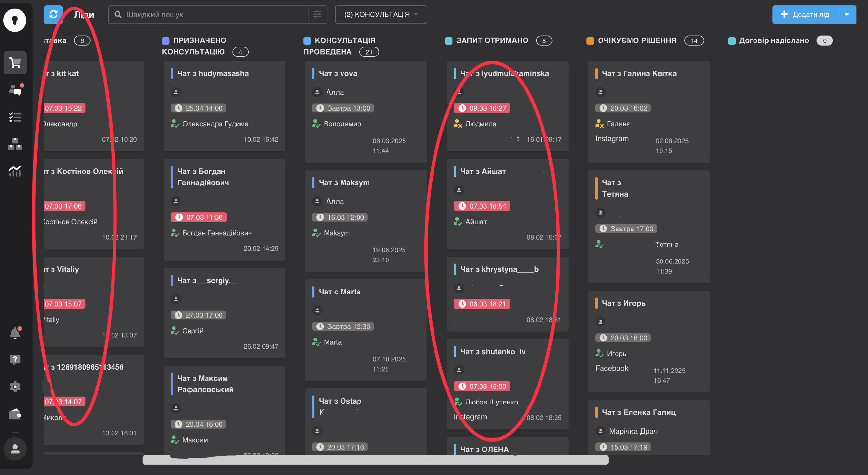Open user profile avatar at bottom of sidebar
The width and height of the screenshot is (868, 475).
click(15, 449)
